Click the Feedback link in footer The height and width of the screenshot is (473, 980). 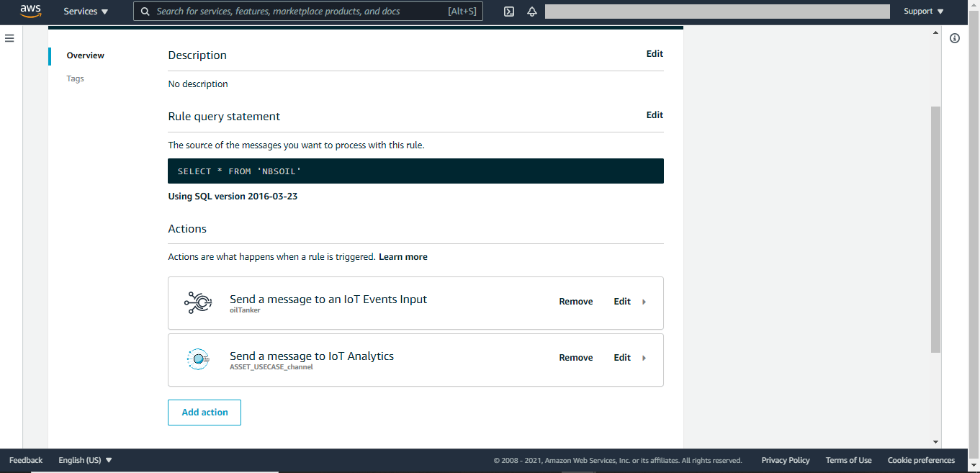coord(26,460)
